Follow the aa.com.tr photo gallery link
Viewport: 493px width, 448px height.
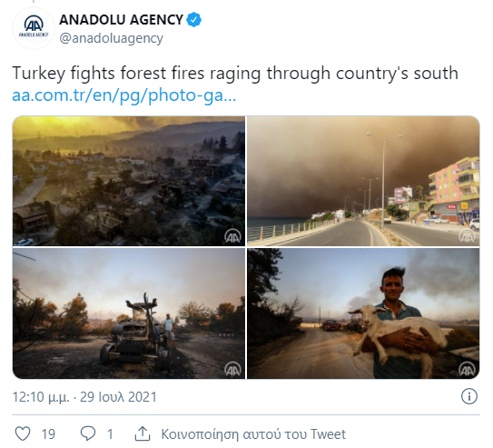124,95
